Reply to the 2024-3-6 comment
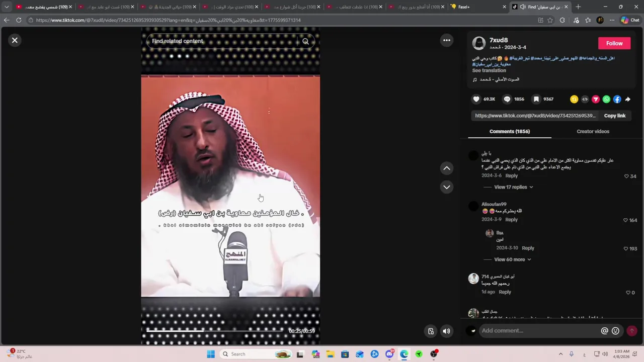This screenshot has width=644, height=362. (x=511, y=176)
